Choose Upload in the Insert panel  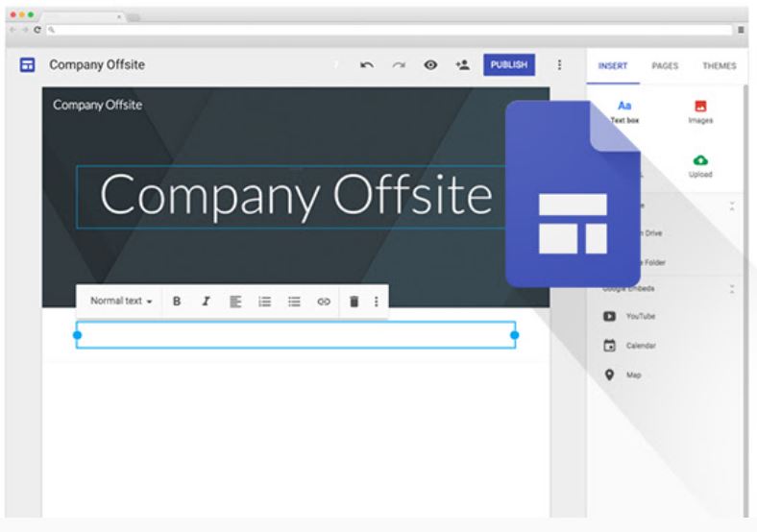pyautogui.click(x=700, y=166)
